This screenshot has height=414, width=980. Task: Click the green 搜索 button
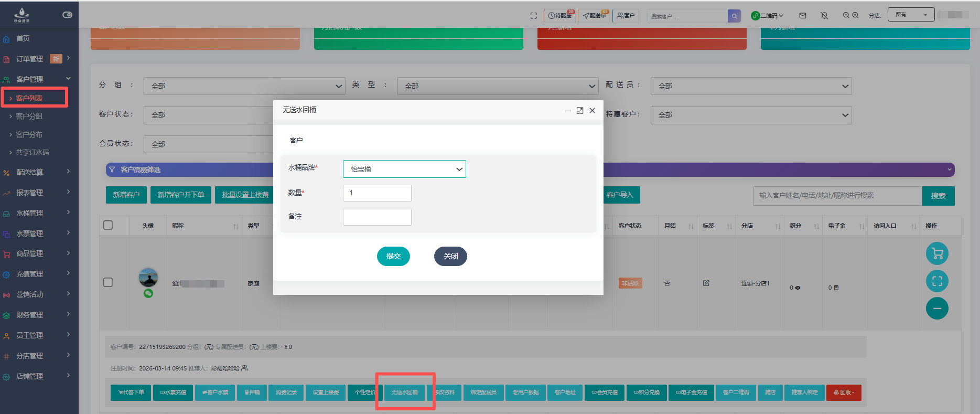click(938, 196)
